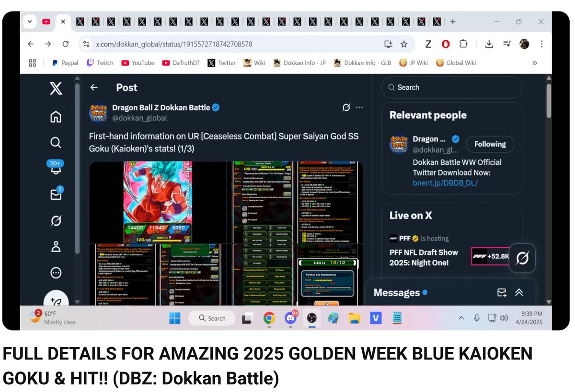Open Explore magnifier icon in X sidebar
575x392 pixels.
(56, 142)
